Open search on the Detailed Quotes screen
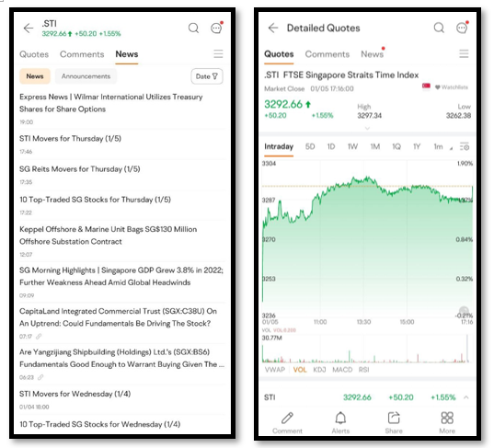This screenshot has width=494, height=448. pos(439,28)
